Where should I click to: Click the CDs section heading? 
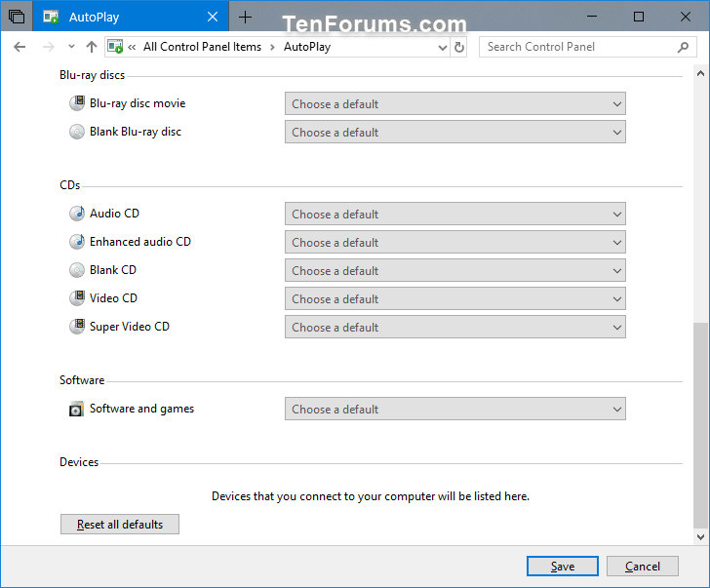click(x=70, y=185)
